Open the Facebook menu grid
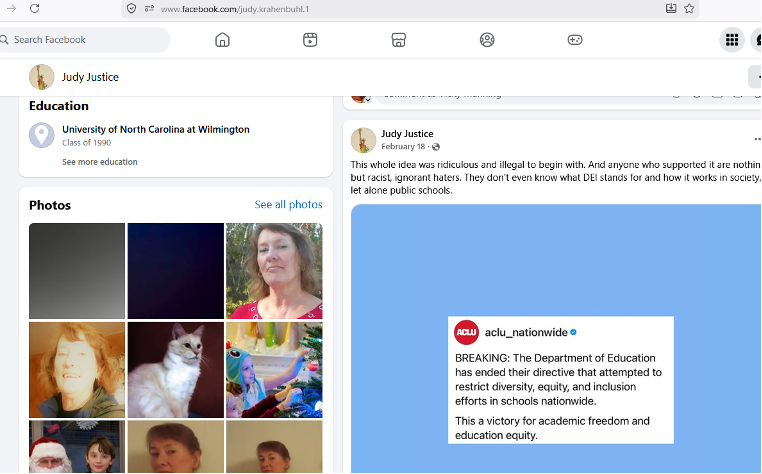The width and height of the screenshot is (762, 474). (x=732, y=39)
